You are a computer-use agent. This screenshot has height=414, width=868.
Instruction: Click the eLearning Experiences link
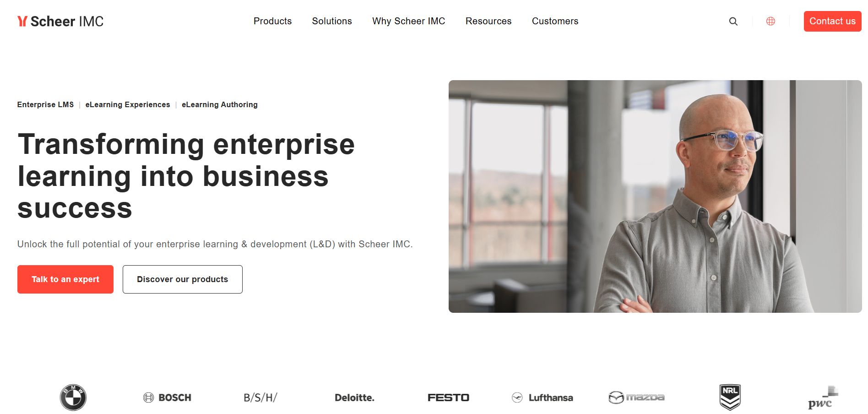click(x=128, y=104)
